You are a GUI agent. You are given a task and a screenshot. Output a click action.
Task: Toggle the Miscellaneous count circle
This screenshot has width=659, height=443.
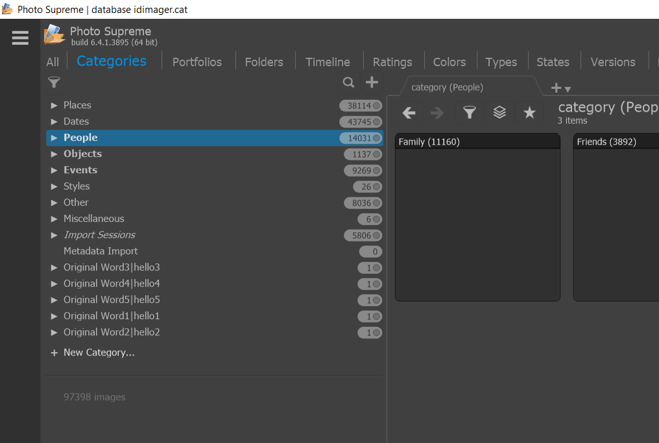pos(376,219)
